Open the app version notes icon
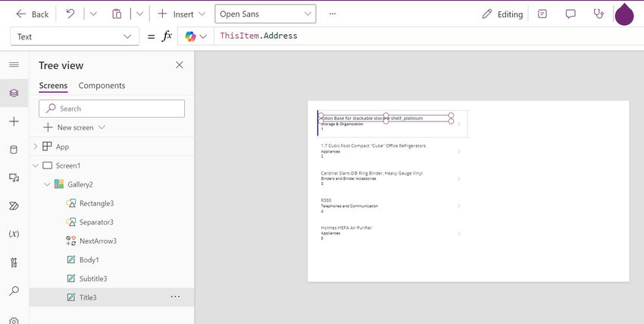Viewport: 644px width, 324px height. (x=542, y=14)
